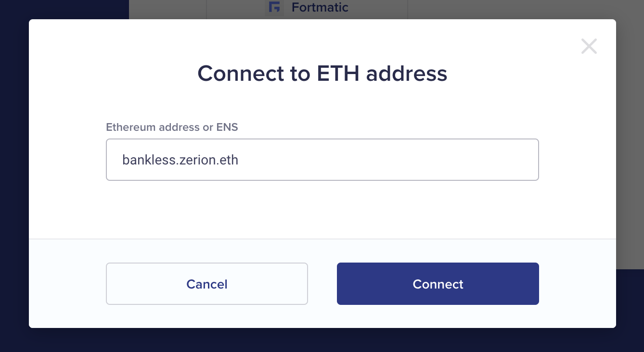The height and width of the screenshot is (352, 644).
Task: Focus the Ethereum address or ENS field
Action: pyautogui.click(x=322, y=160)
